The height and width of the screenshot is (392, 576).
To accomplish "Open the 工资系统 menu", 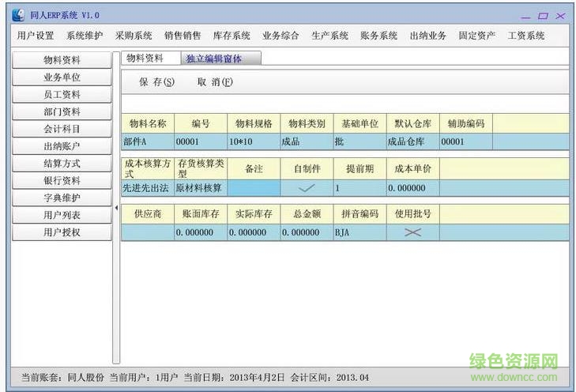I will pos(526,36).
